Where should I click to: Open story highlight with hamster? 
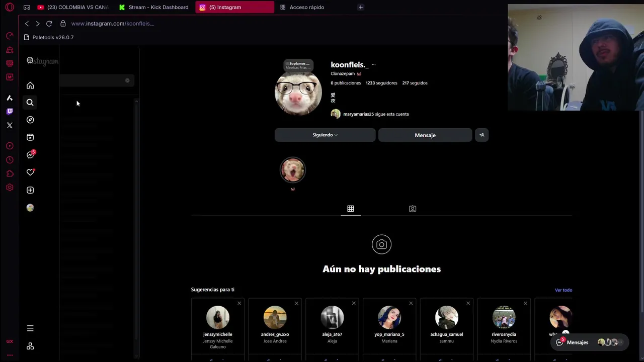pyautogui.click(x=293, y=170)
